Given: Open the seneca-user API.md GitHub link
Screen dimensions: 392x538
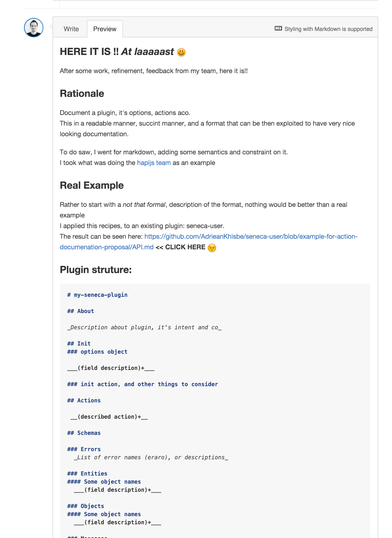Looking at the screenshot, I should pos(208,242).
